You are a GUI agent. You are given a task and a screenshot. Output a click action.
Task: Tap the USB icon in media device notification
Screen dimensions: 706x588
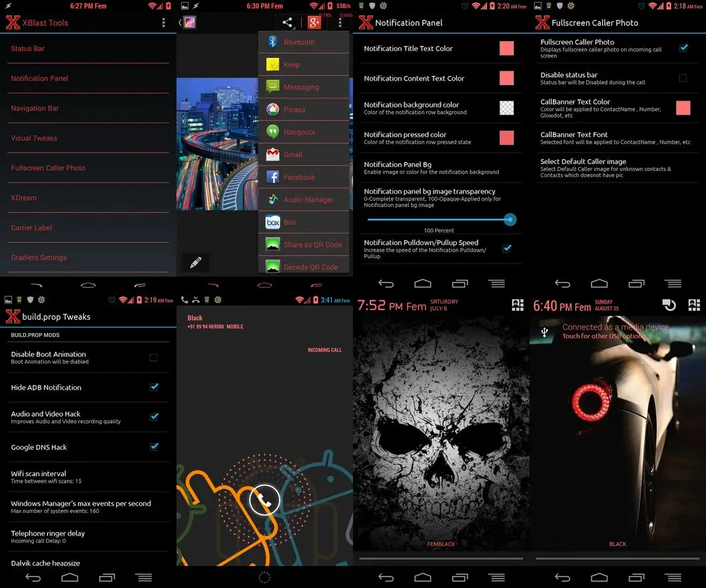pyautogui.click(x=544, y=332)
